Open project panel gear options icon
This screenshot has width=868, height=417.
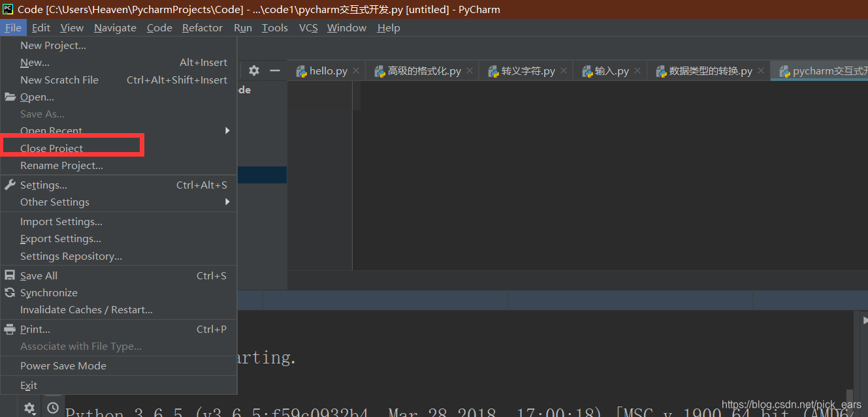[254, 70]
